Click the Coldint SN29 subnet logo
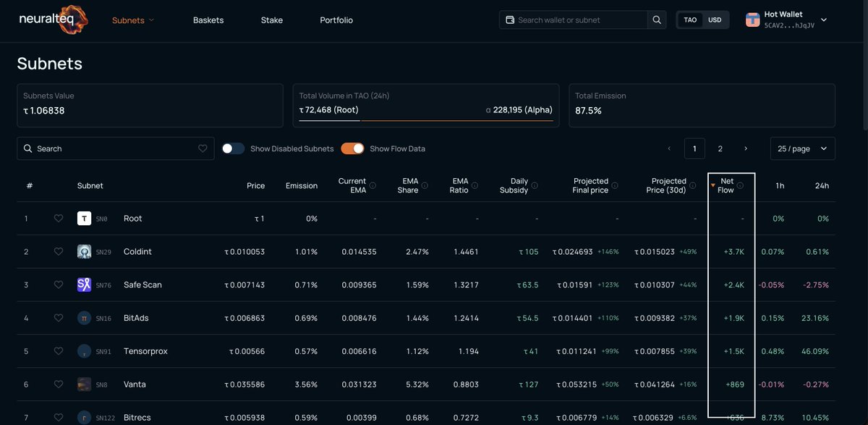 [x=84, y=252]
